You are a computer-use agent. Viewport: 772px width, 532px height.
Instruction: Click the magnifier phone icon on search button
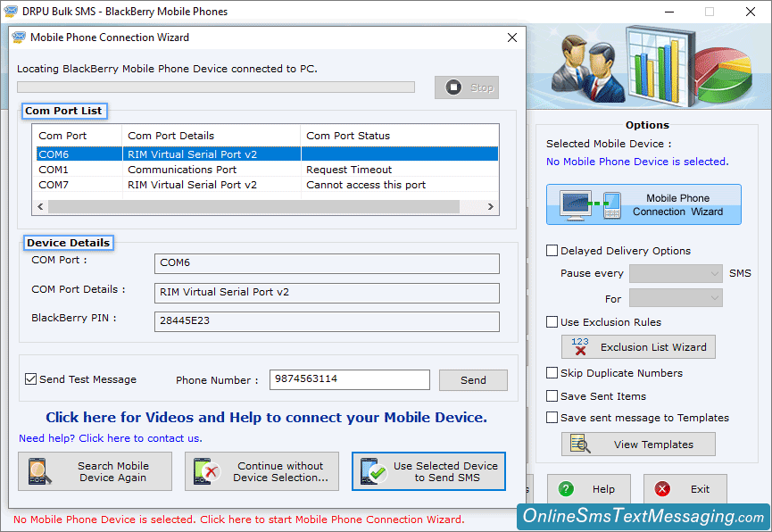[39, 471]
